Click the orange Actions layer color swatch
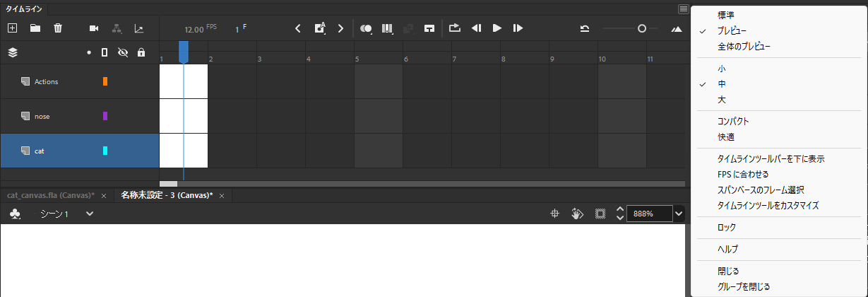This screenshot has width=868, height=297. (x=105, y=81)
